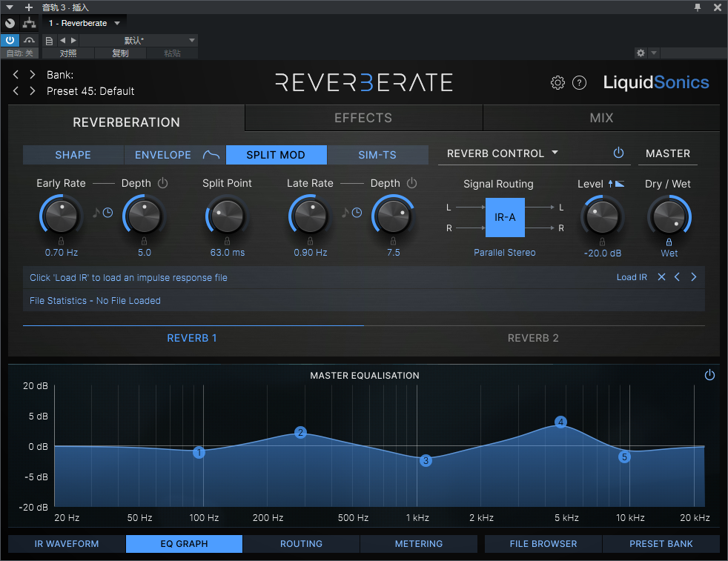
Task: Click the IR-A routing block
Action: [x=505, y=217]
